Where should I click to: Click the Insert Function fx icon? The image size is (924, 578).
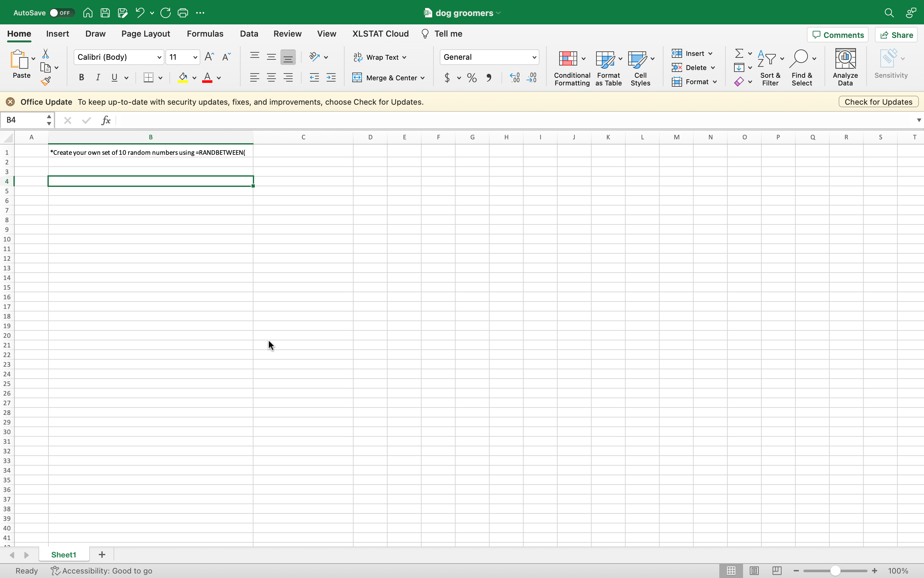click(x=106, y=120)
